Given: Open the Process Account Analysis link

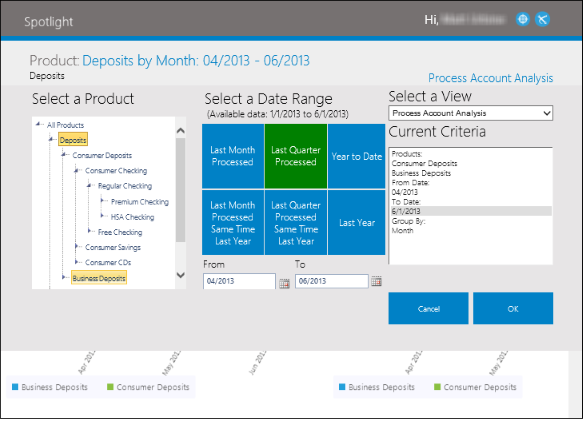Looking at the screenshot, I should [x=490, y=78].
